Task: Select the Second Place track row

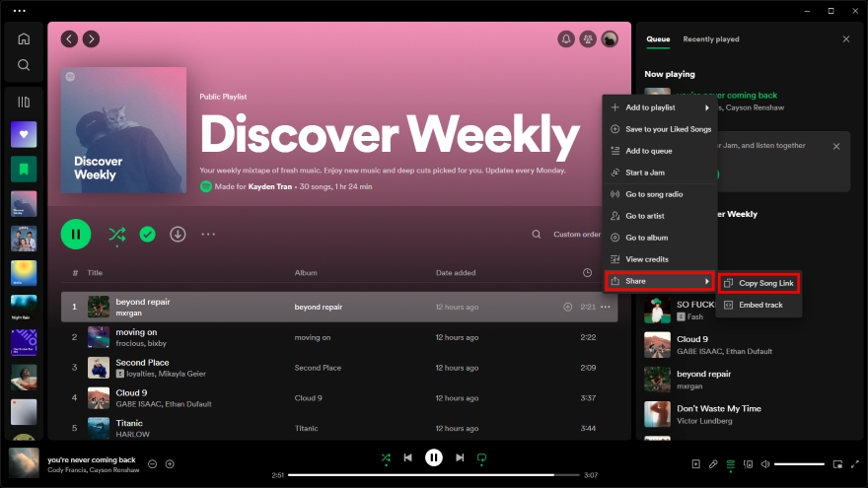Action: click(x=339, y=368)
